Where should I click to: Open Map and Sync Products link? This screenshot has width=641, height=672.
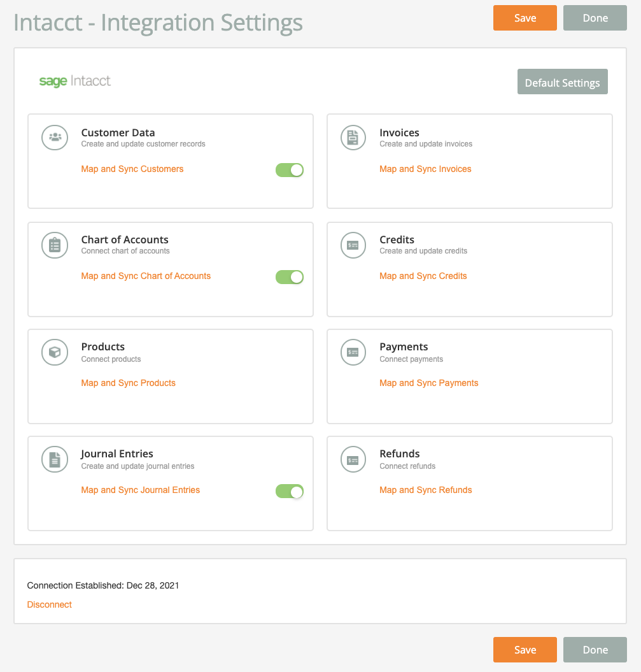point(129,383)
